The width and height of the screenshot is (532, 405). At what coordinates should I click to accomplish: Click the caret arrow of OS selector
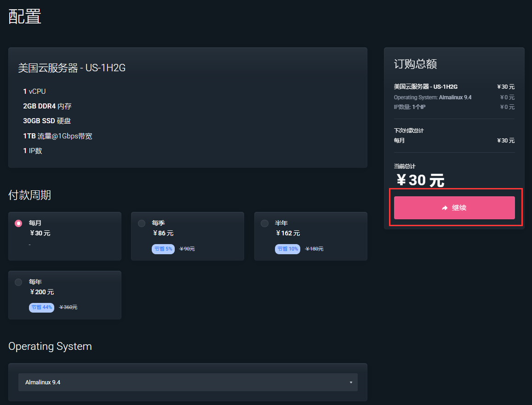[x=351, y=382]
